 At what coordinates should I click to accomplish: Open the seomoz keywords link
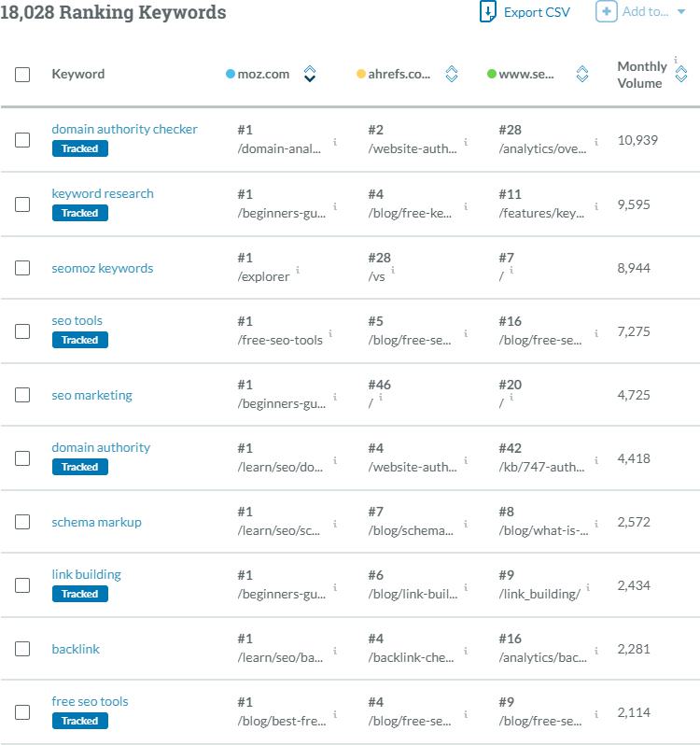point(102,268)
